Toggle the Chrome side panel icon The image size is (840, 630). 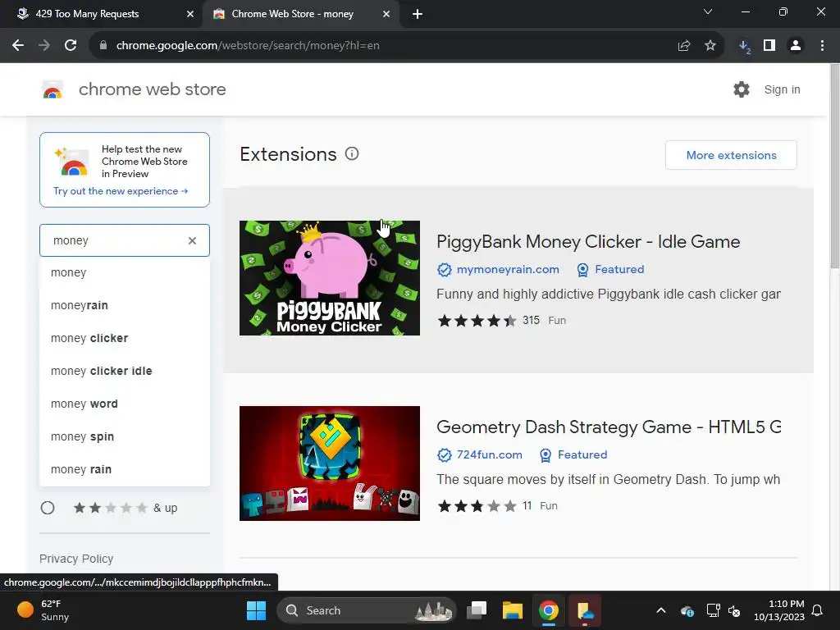point(769,46)
